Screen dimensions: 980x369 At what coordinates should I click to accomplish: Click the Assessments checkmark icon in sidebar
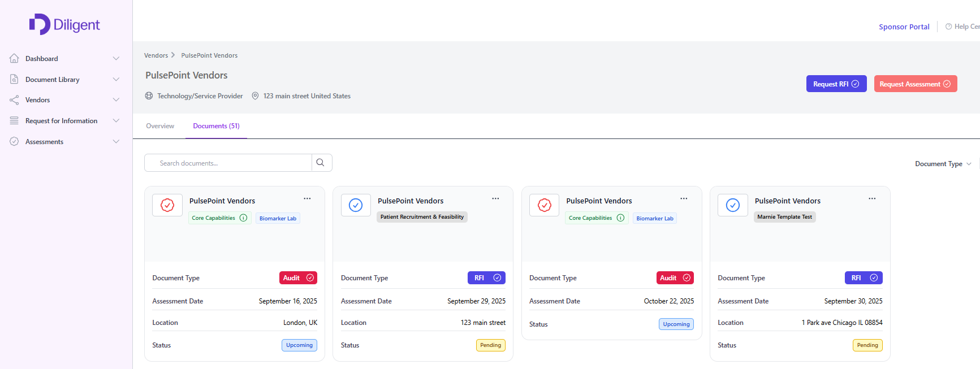(14, 141)
